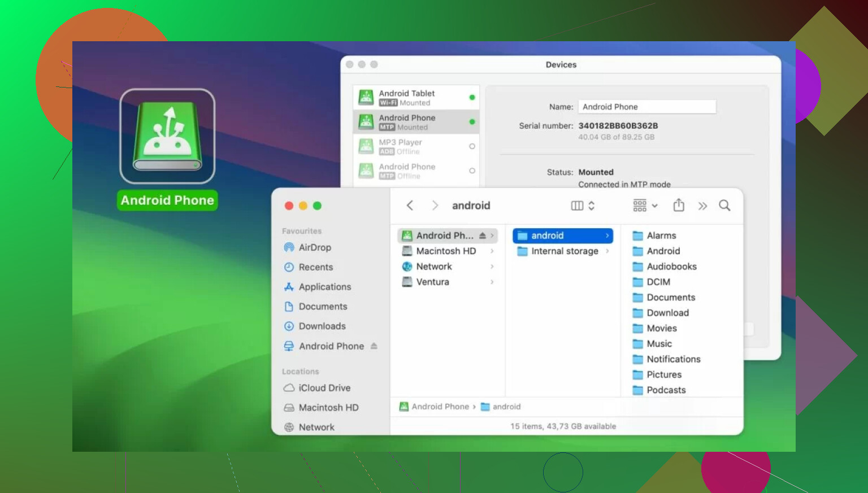
Task: Select the MP3 Player ADB device
Action: tap(416, 146)
